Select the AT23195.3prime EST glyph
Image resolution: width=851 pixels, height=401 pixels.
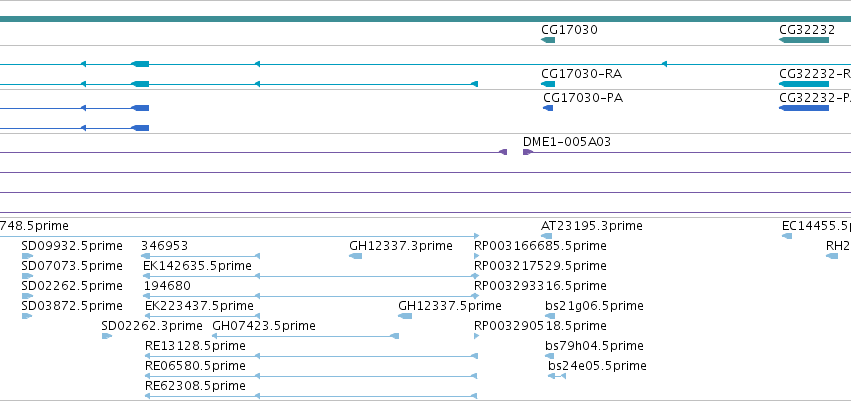click(x=547, y=236)
